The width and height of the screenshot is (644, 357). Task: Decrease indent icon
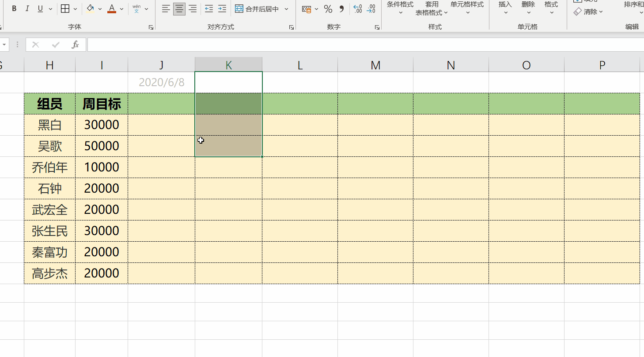coord(209,9)
